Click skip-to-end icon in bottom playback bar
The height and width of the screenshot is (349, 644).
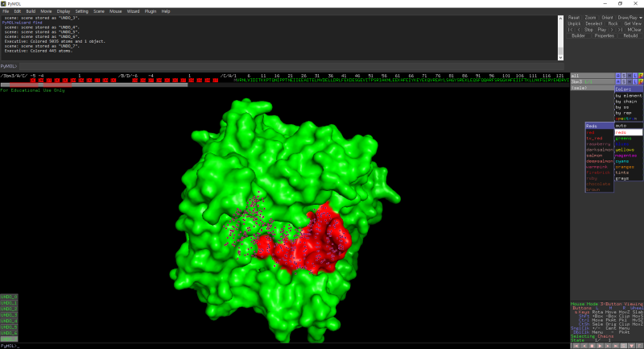[616, 346]
